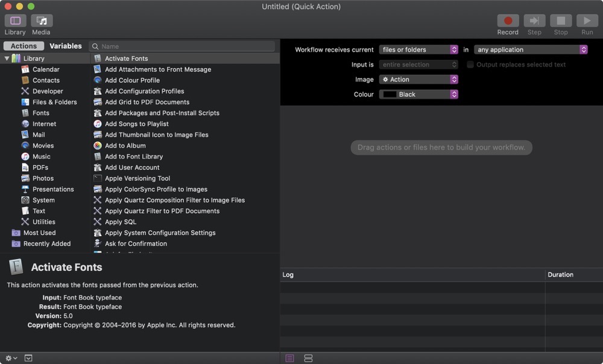Click the green window zoom button
Screen dimensions: 603x364
coord(31,6)
